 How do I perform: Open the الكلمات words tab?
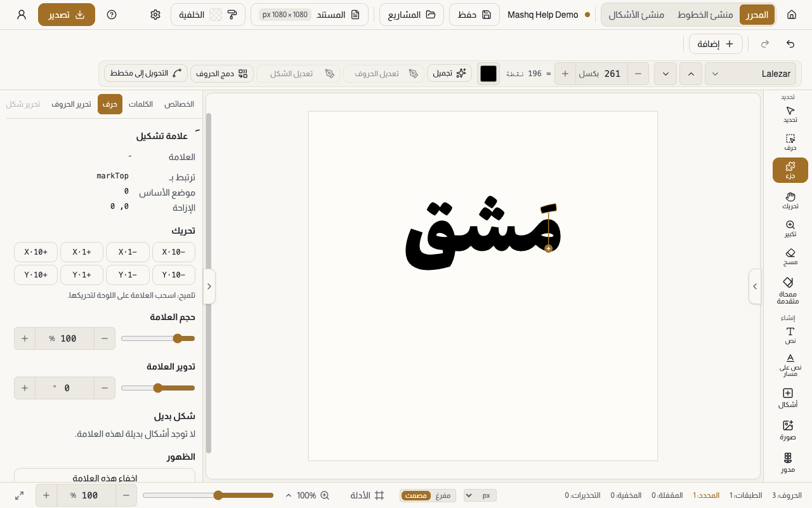tap(141, 104)
